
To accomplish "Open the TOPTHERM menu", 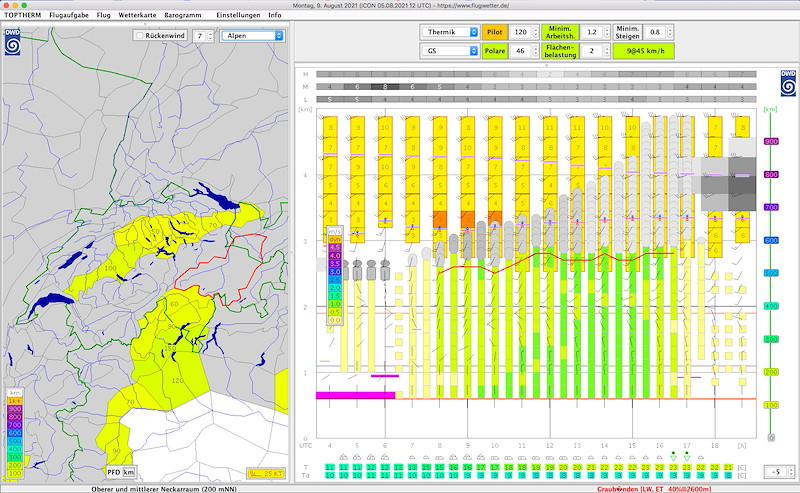I will 22,15.
